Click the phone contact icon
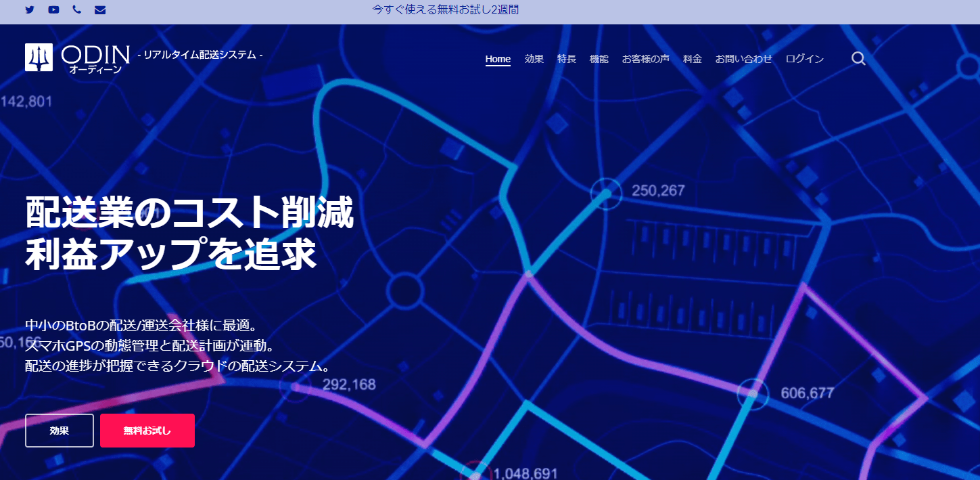 [76, 10]
